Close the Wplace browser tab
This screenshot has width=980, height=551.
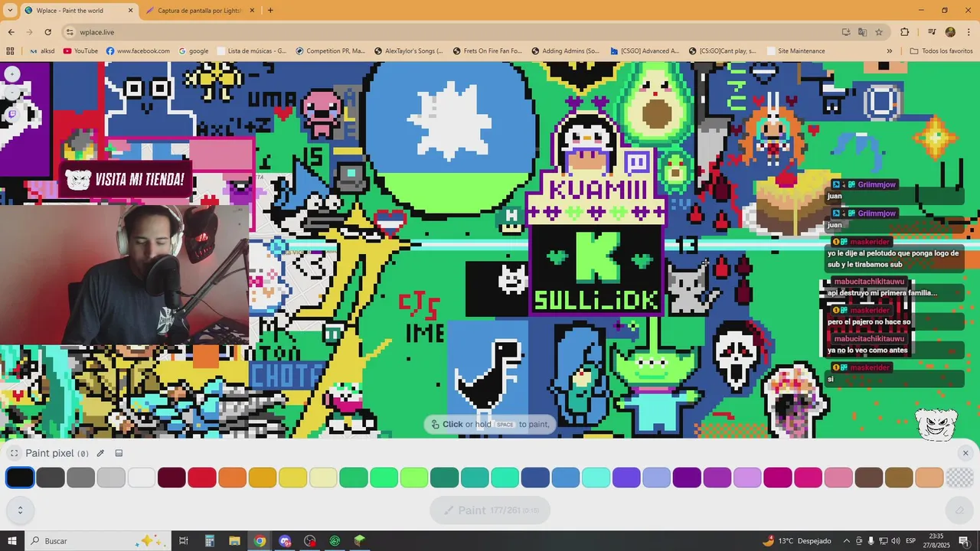[x=130, y=11]
